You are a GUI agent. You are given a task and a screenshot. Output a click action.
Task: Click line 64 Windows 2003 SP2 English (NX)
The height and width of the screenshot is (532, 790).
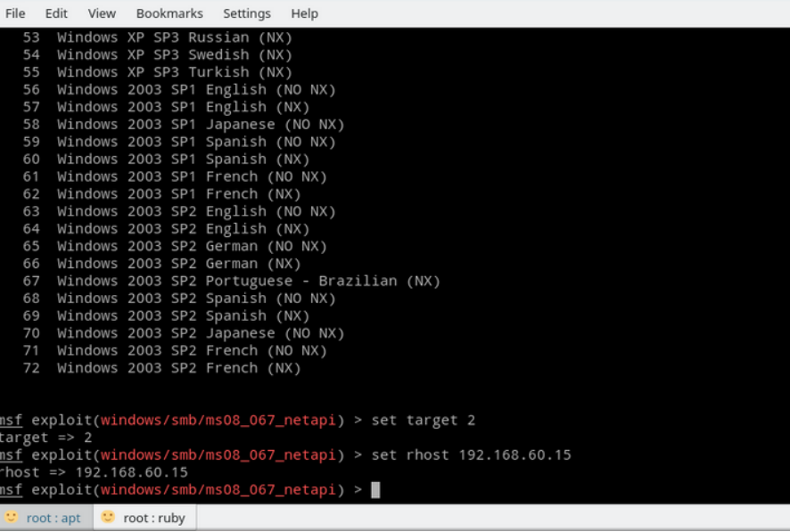pos(166,229)
